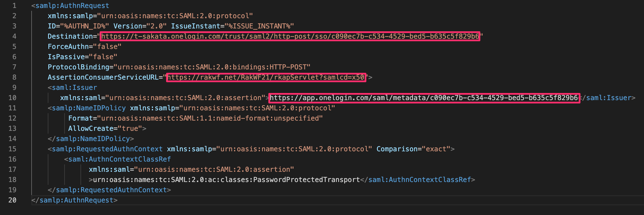Click the "AllowCreate" attribute name
Viewport: 644px width, 215px height.
[91, 129]
